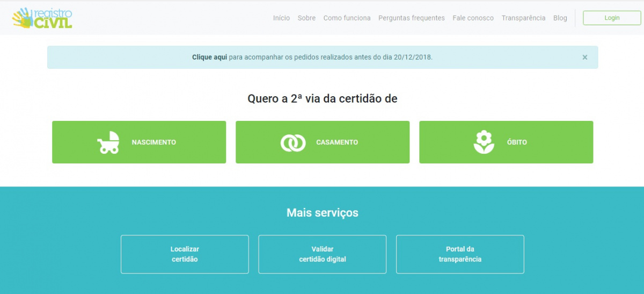Dismiss the blue notification banner
The width and height of the screenshot is (644, 294).
tap(585, 58)
